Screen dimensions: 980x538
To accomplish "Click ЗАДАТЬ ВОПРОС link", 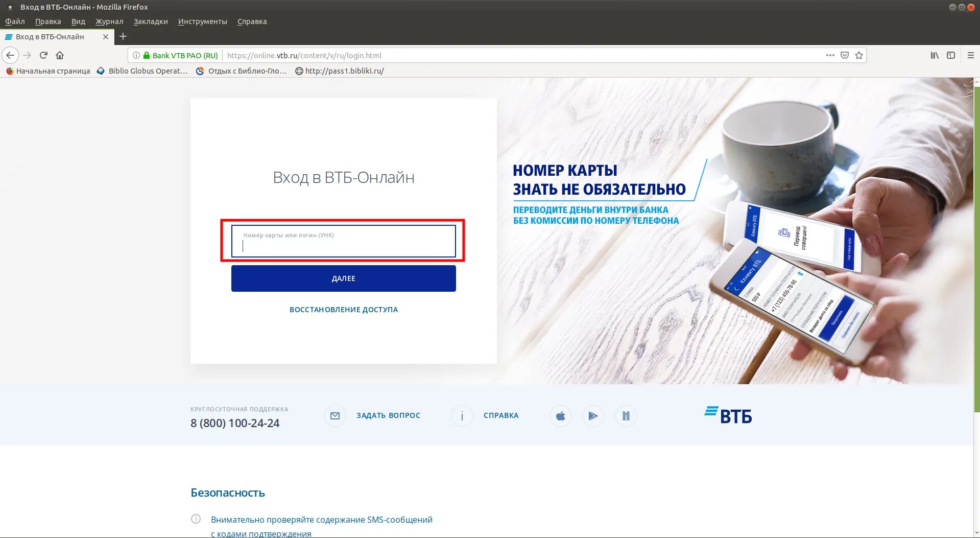I will click(388, 415).
